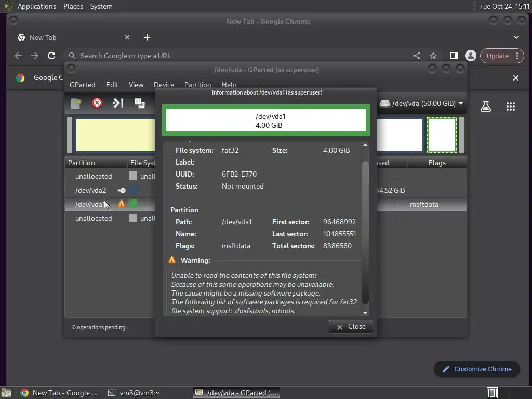Image resolution: width=532 pixels, height=399 pixels.
Task: Click the share page icon in Chrome
Action: pyautogui.click(x=417, y=56)
